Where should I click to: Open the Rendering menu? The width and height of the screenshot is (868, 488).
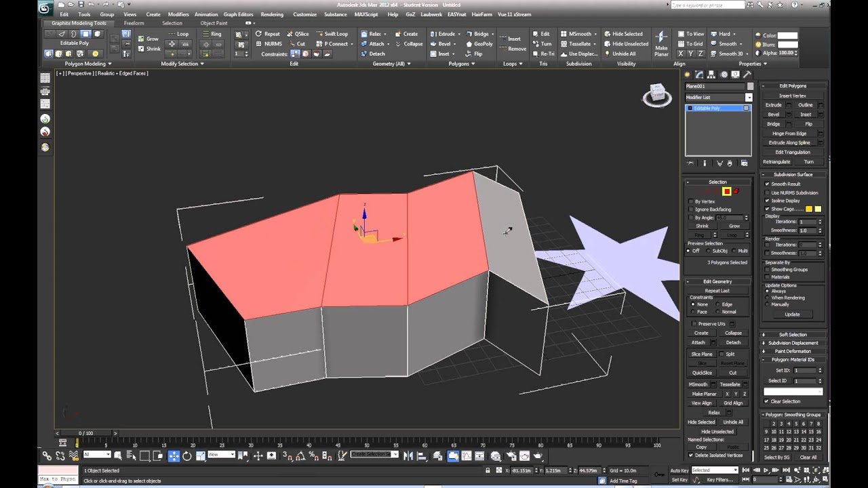[x=272, y=14]
